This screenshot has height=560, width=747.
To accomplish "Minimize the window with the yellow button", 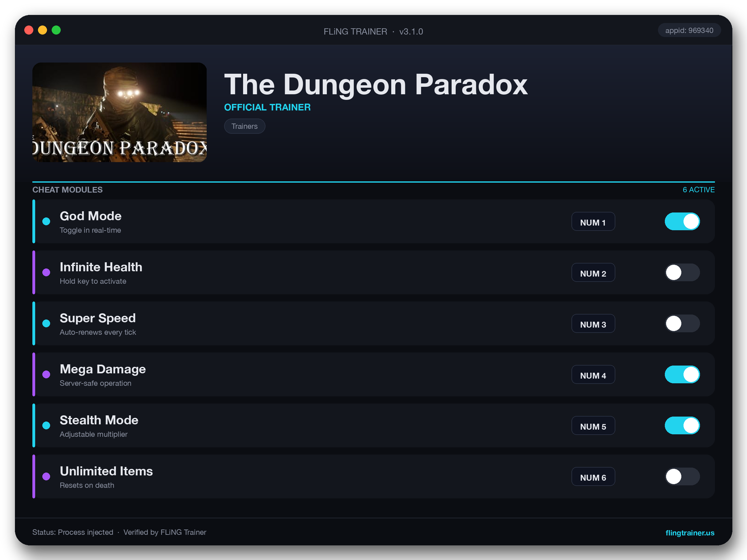I will [43, 30].
